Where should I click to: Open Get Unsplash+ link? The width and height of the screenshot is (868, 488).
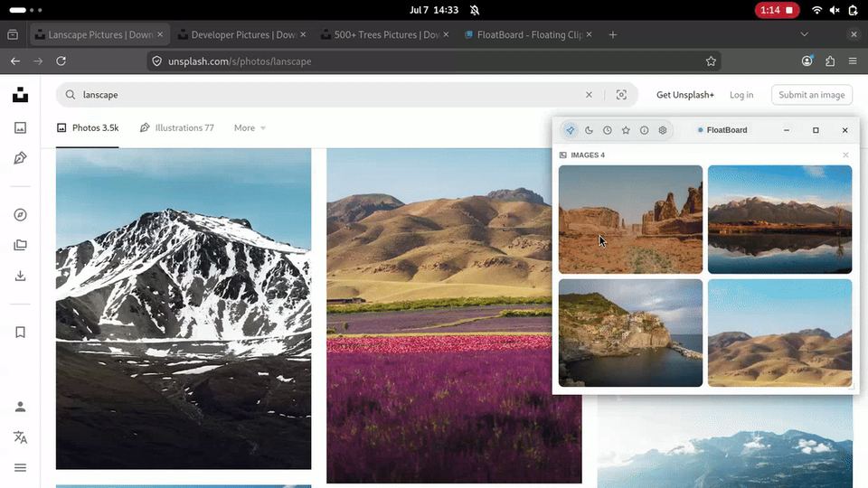(x=685, y=95)
